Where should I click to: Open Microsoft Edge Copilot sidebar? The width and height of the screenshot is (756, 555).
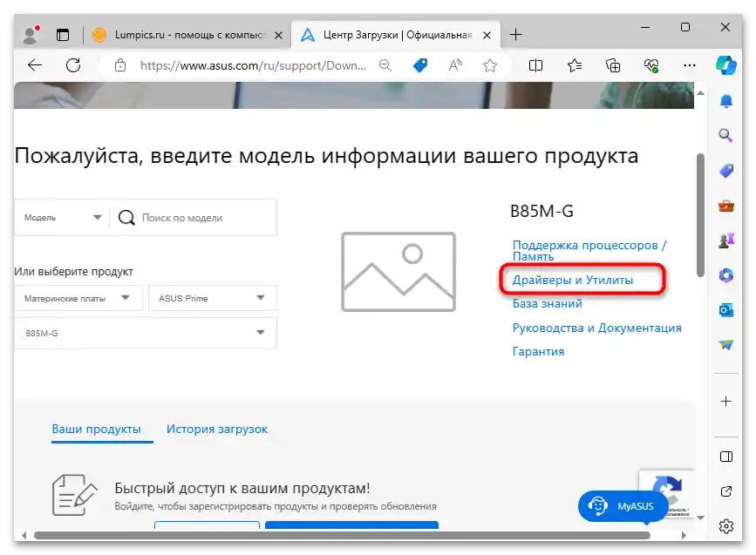726,65
